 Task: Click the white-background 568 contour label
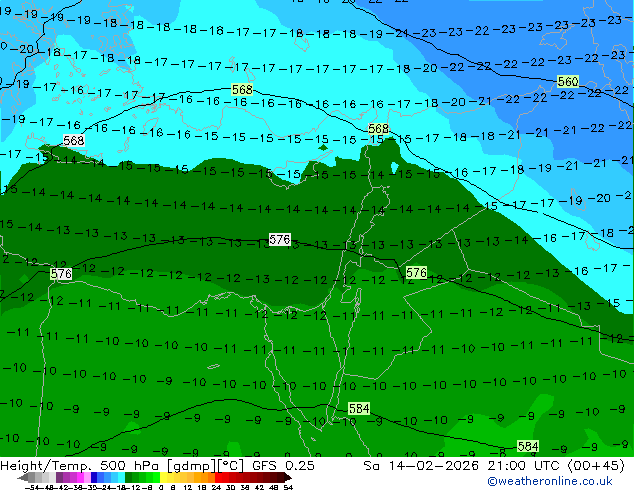tap(74, 141)
